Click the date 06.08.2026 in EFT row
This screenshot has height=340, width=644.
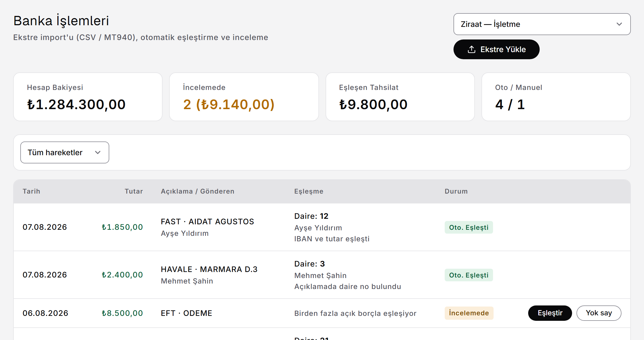click(x=45, y=313)
